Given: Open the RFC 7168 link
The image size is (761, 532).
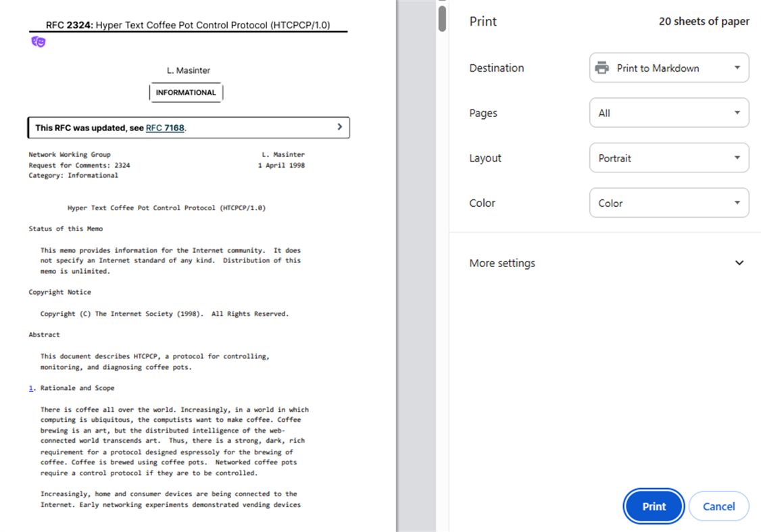Looking at the screenshot, I should [165, 128].
